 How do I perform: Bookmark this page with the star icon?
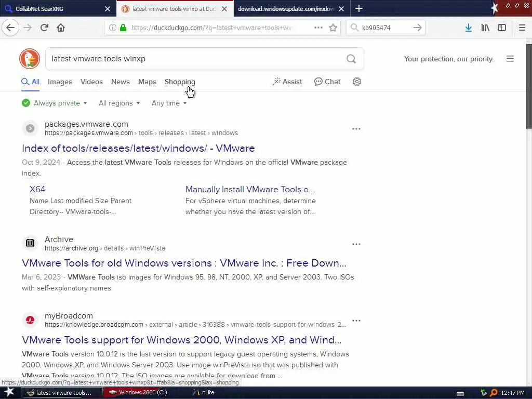pyautogui.click(x=333, y=28)
